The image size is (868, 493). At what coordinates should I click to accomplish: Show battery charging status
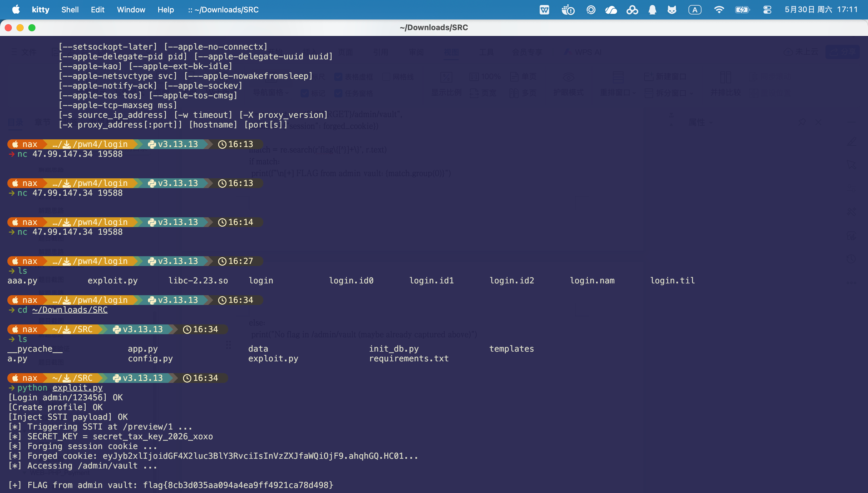[x=743, y=10]
